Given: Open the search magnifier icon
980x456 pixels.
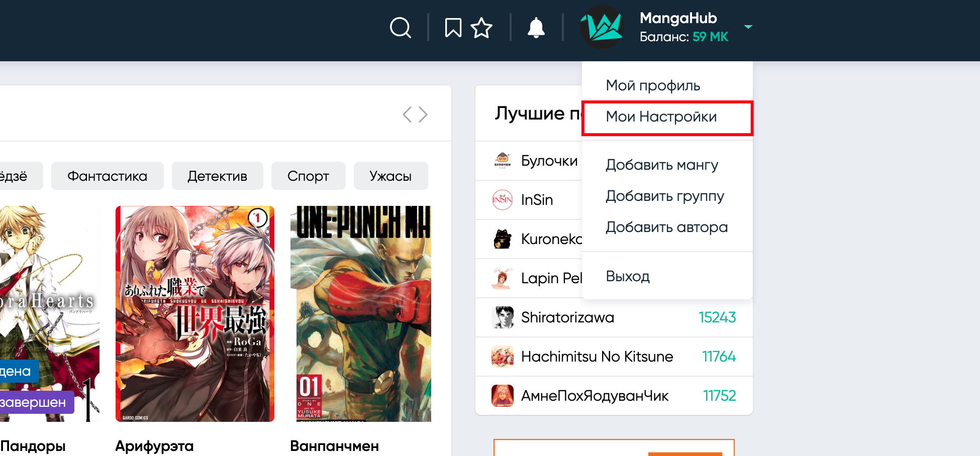Looking at the screenshot, I should point(401,28).
